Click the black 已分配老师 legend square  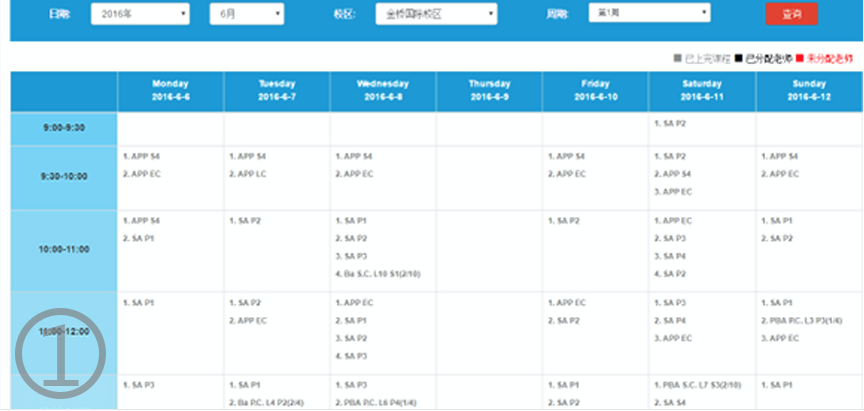click(738, 58)
